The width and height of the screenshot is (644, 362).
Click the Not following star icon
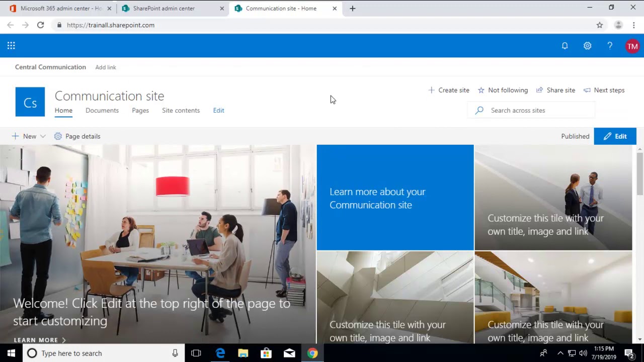[x=481, y=90]
